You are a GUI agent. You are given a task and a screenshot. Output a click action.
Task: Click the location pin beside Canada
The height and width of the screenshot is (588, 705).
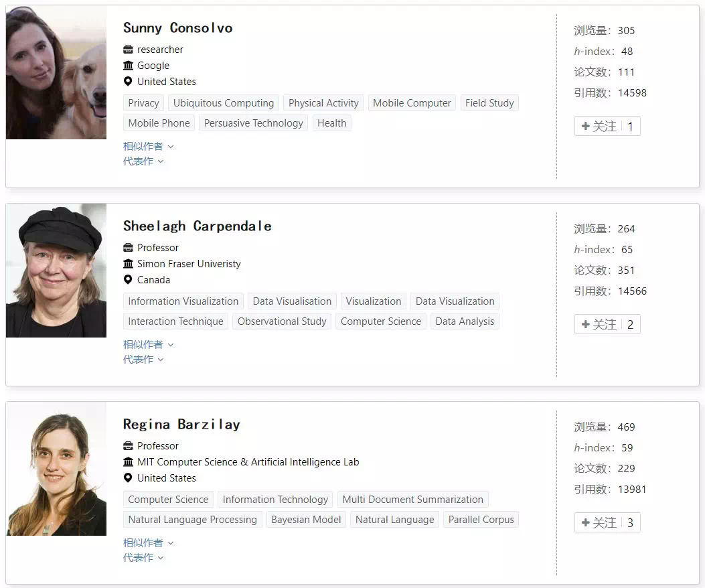128,280
